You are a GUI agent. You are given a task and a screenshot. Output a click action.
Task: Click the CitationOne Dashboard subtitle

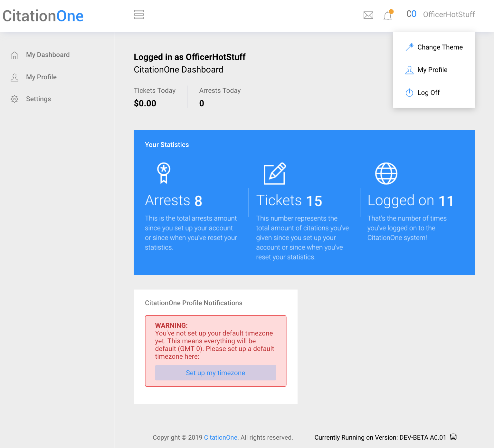click(x=178, y=70)
